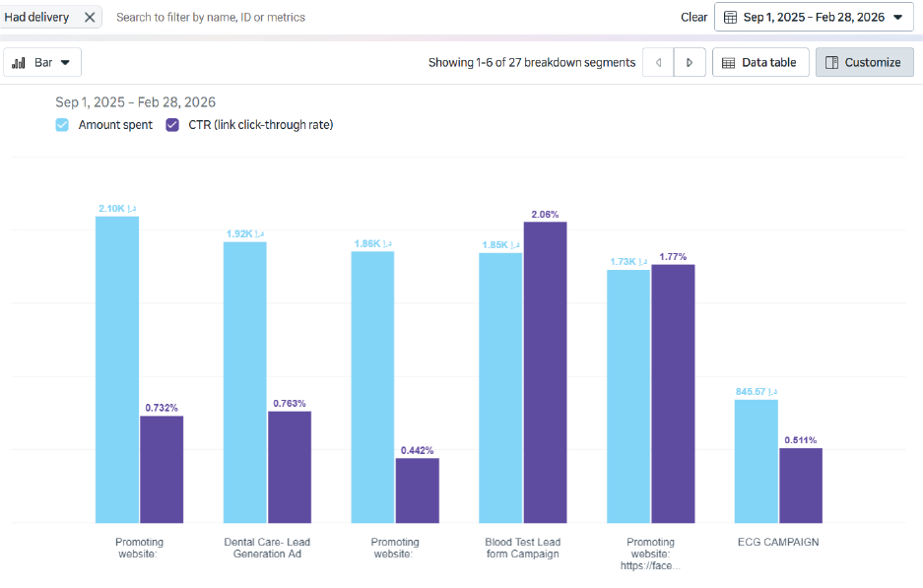Uncheck the CTR link click-through rate checkbox
The width and height of the screenshot is (923, 588).
pos(172,125)
